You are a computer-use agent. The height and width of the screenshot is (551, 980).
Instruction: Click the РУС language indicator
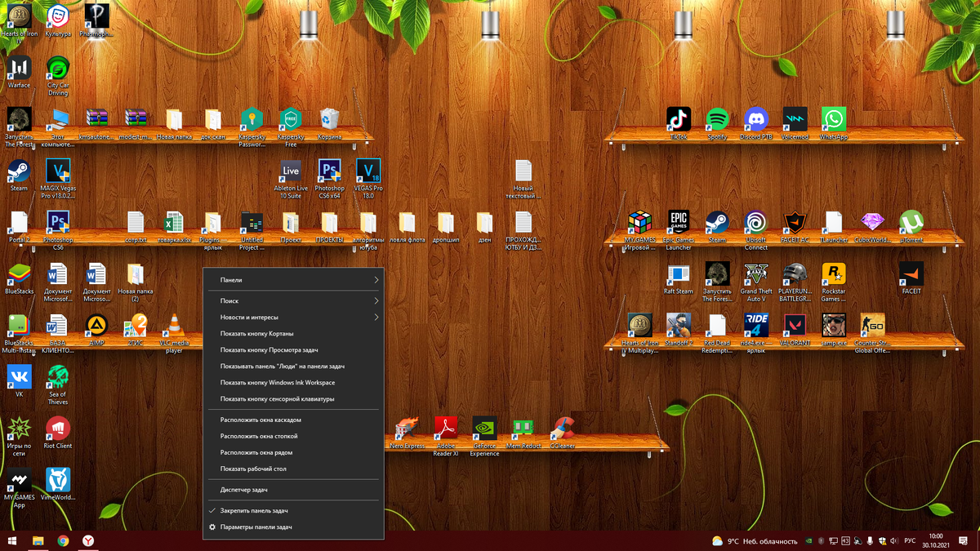909,540
